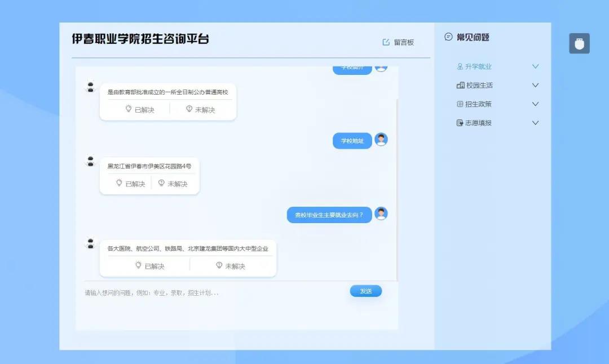This screenshot has height=364, width=609.
Task: Select 校园生活 in the common questions list
Action: tap(478, 85)
